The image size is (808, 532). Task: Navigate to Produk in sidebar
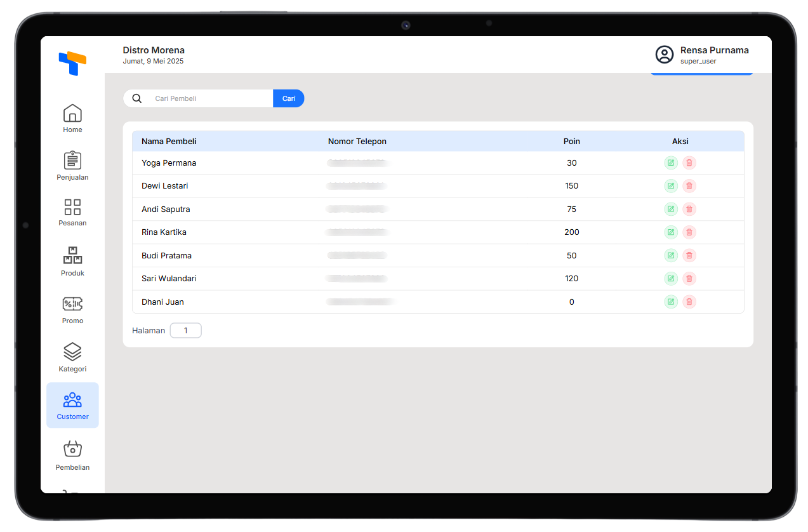tap(72, 261)
